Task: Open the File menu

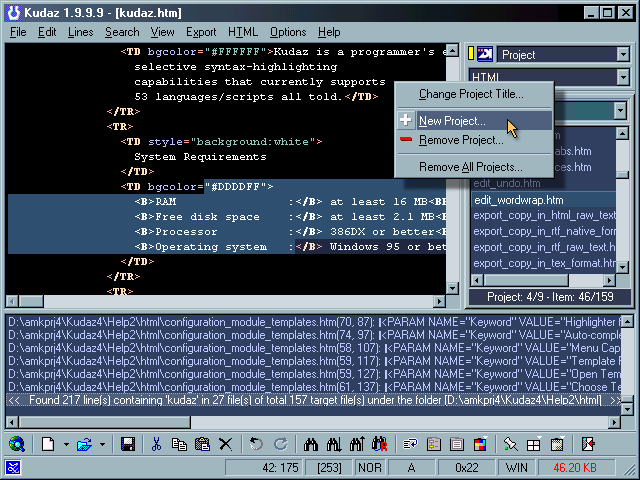Action: click(x=18, y=32)
